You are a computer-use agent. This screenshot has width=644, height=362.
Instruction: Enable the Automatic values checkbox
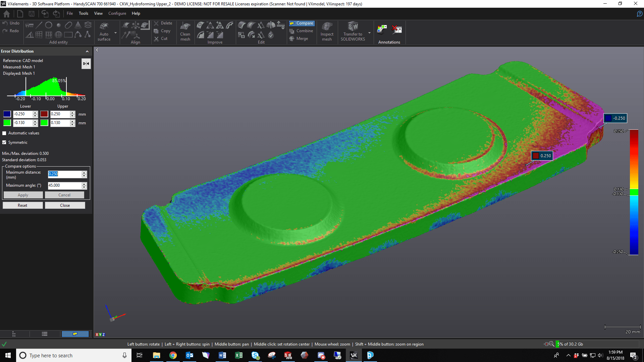tap(4, 133)
